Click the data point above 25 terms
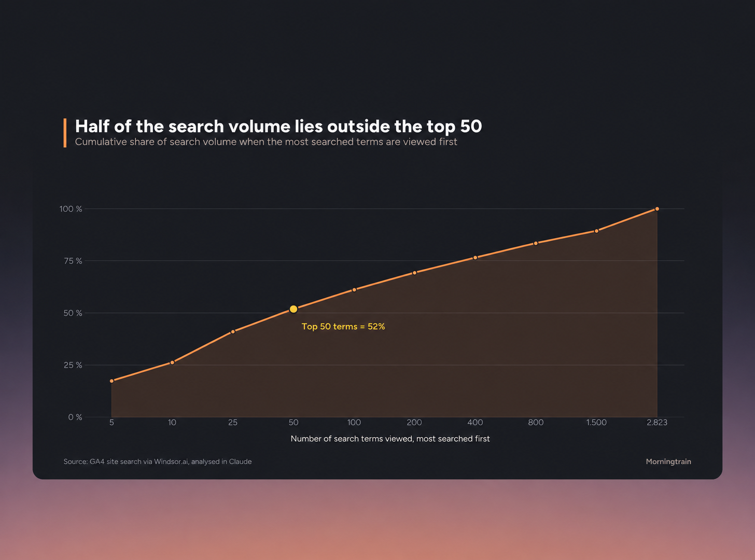Image resolution: width=755 pixels, height=560 pixels. tap(233, 331)
